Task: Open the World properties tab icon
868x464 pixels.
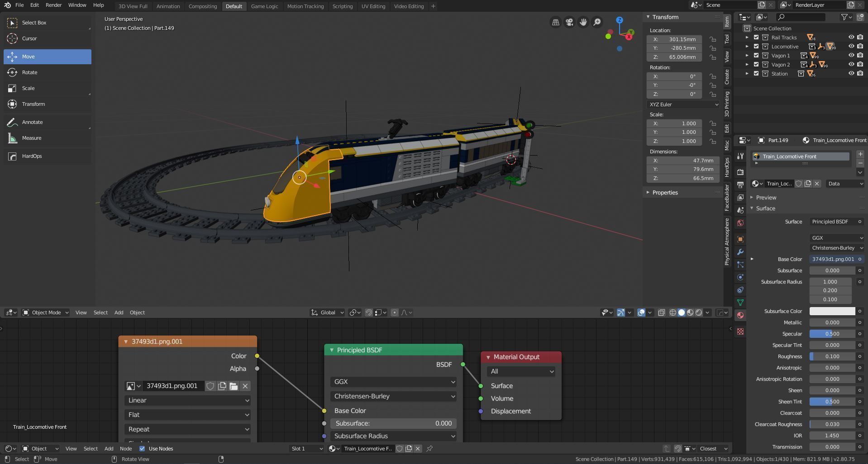Action: tap(740, 223)
